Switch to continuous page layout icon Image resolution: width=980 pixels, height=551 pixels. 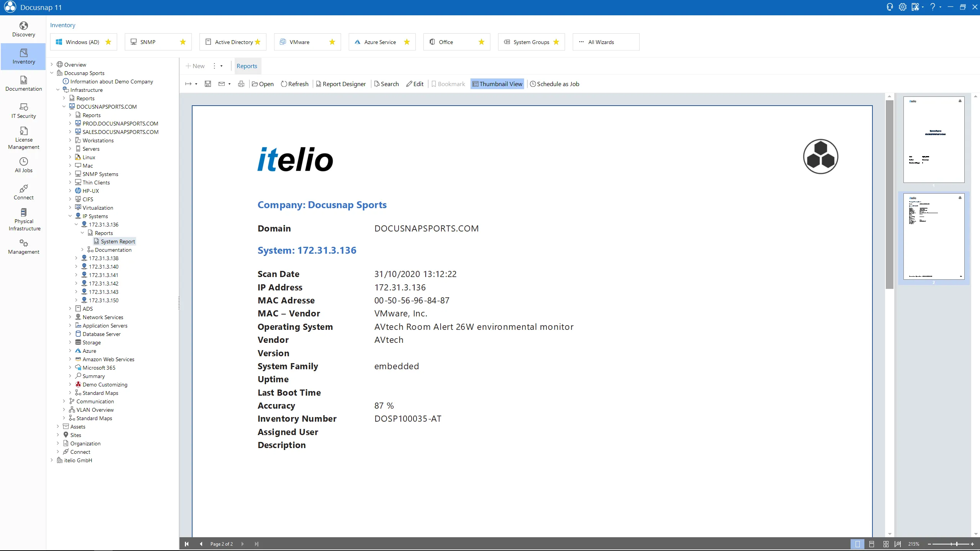tap(872, 544)
